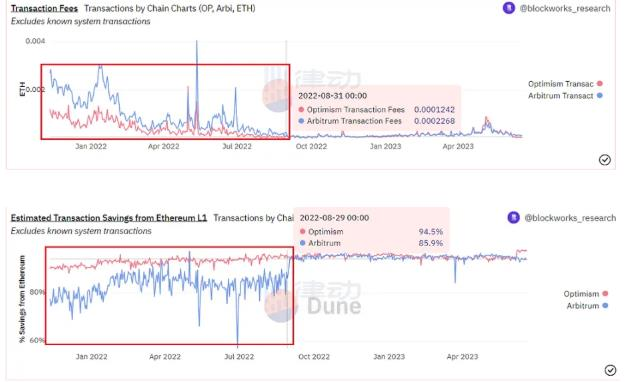Click blue Arbitrum legend dot in fees chart
The image size is (628, 382).
600,96
